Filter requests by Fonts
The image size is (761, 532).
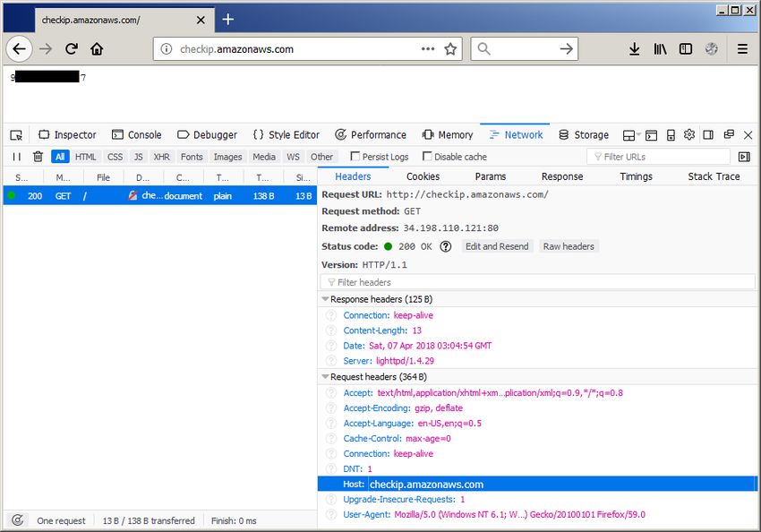pos(192,157)
